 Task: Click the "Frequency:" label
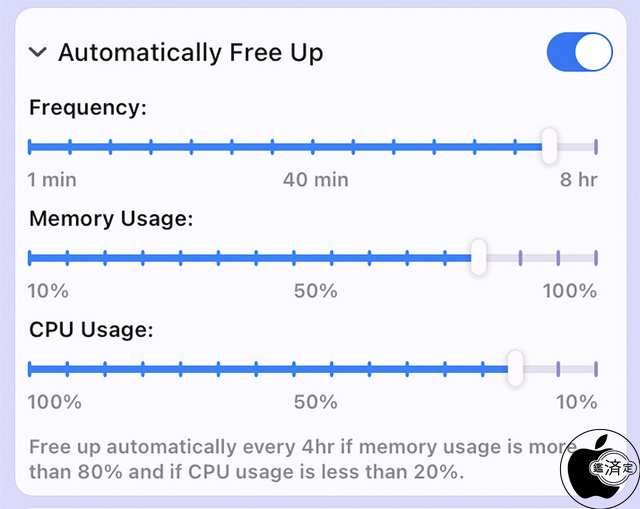(88, 107)
